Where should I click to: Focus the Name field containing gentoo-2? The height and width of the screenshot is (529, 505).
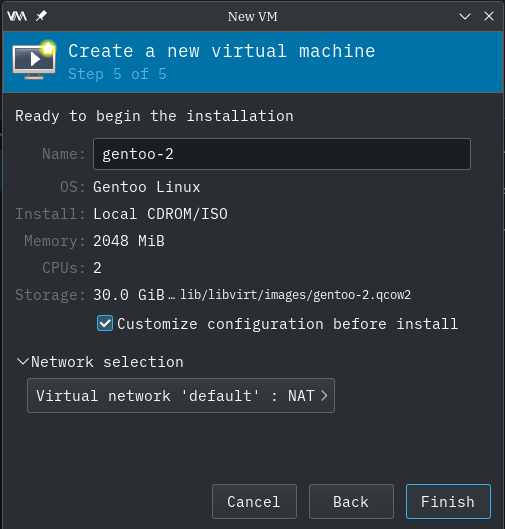coord(282,154)
